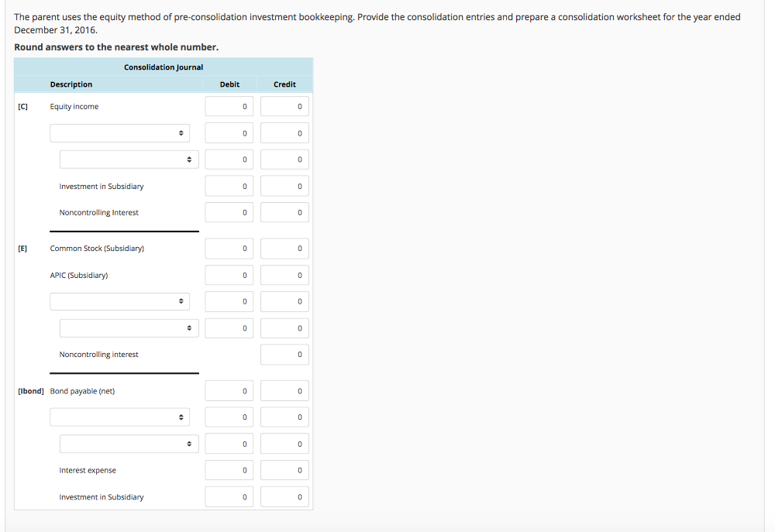The width and height of the screenshot is (775, 532).
Task: Click the Credit field for Interest expense
Action: (284, 470)
